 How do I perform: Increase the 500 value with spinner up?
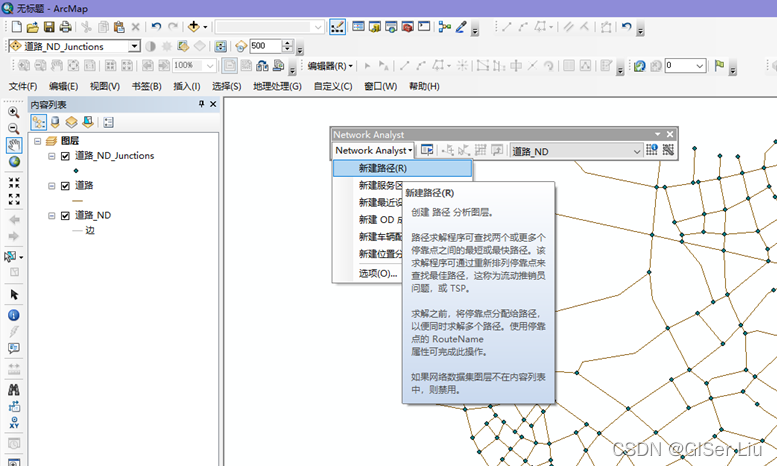pos(288,43)
